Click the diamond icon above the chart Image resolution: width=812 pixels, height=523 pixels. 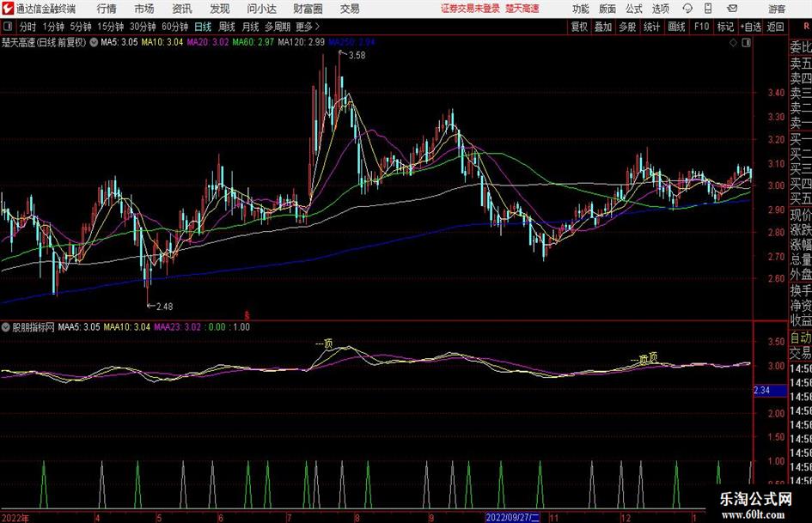click(x=733, y=43)
